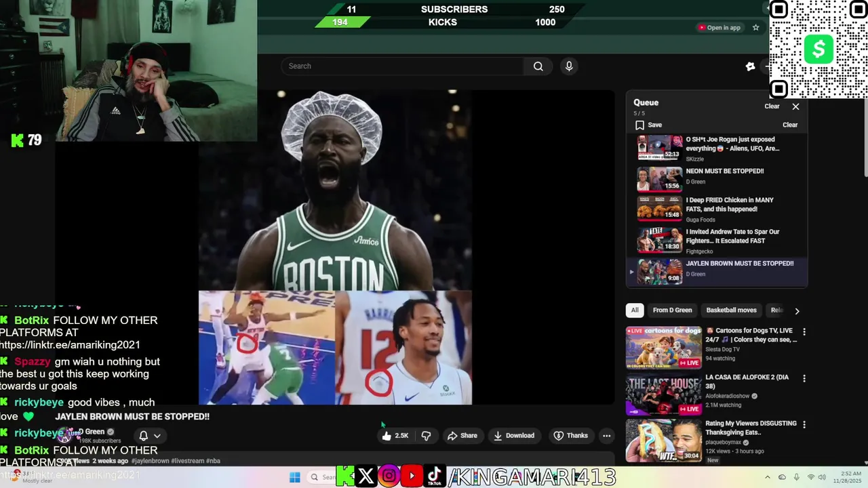This screenshot has height=488, width=868.
Task: Play Joe Rogan exposed everything queue video
Action: tap(716, 148)
